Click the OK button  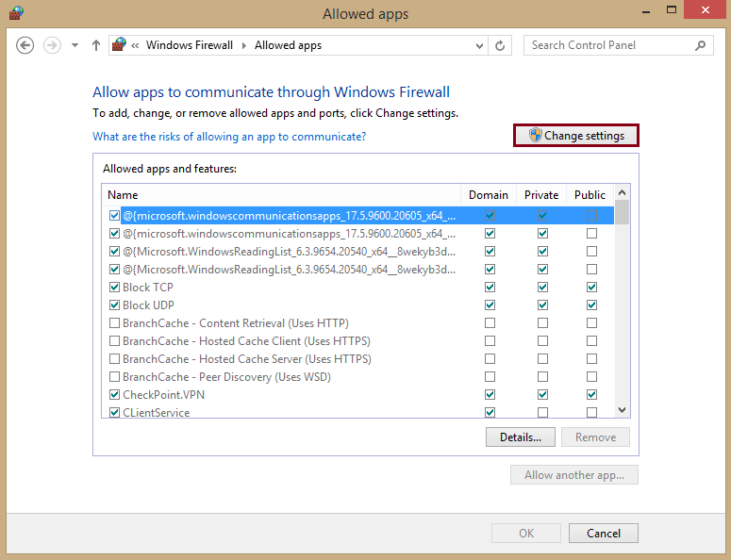(x=526, y=533)
